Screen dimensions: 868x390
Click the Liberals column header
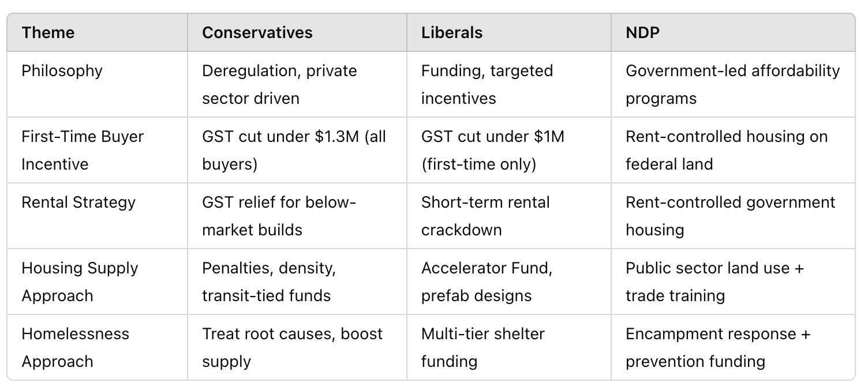pyautogui.click(x=452, y=32)
